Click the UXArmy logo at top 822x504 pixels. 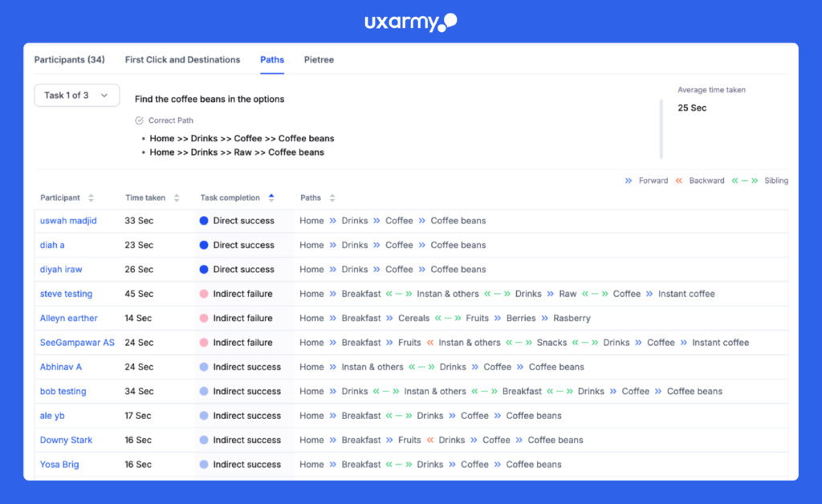click(x=410, y=22)
